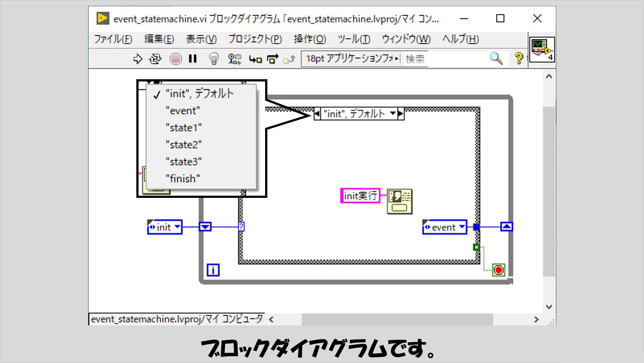Click the horizontal scrollbar thumb
The image size is (644, 363).
pyautogui.click(x=397, y=319)
